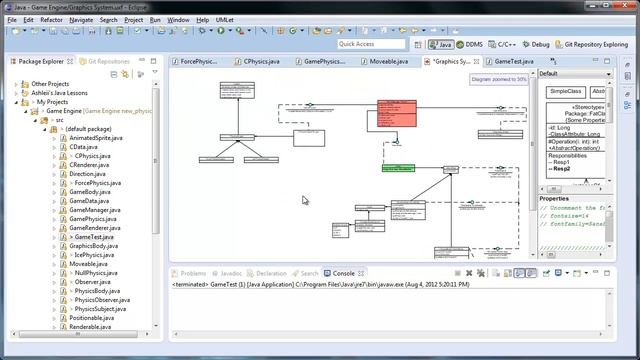
Task: Click the Terminate stop icon in Console
Action: (458, 273)
